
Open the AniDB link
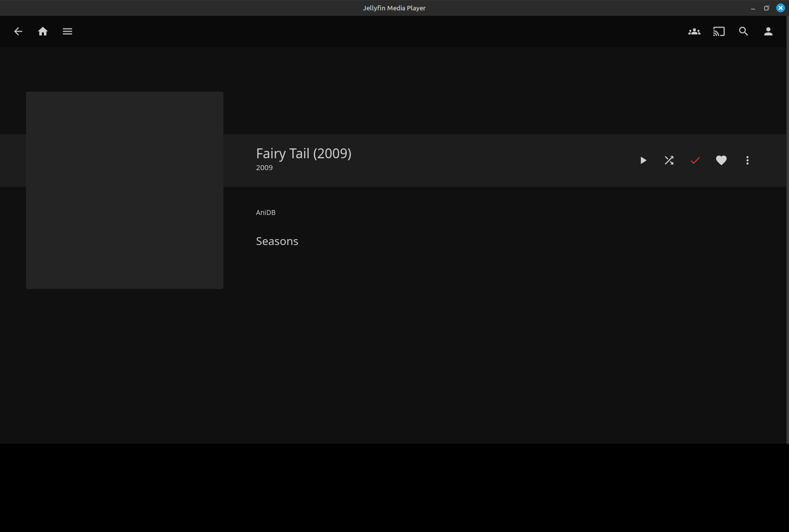coord(266,213)
